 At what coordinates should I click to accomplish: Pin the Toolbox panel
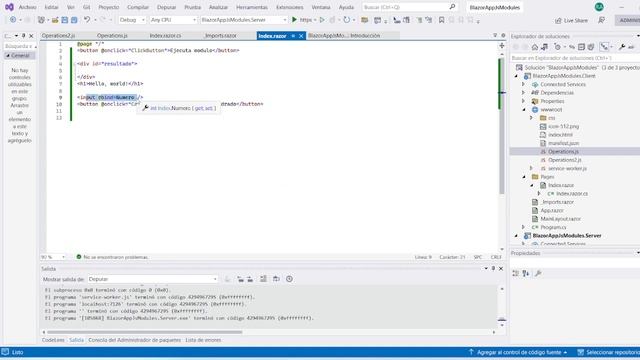pyautogui.click(x=23, y=36)
